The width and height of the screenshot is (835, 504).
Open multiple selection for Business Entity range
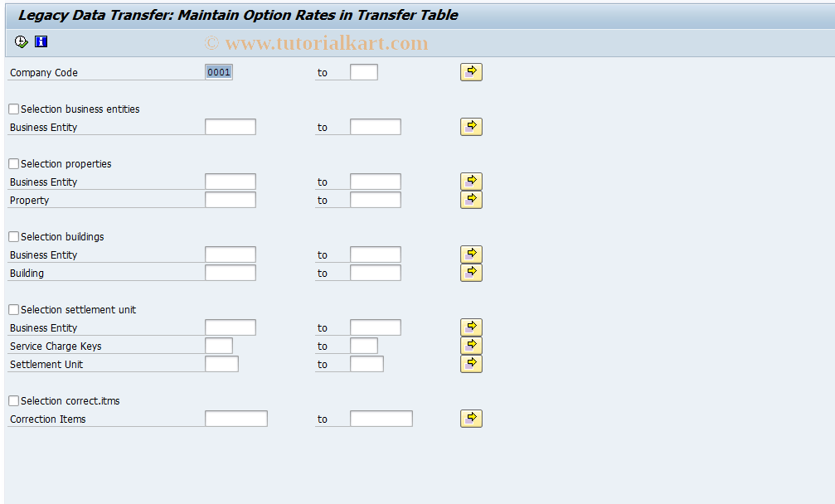click(470, 126)
